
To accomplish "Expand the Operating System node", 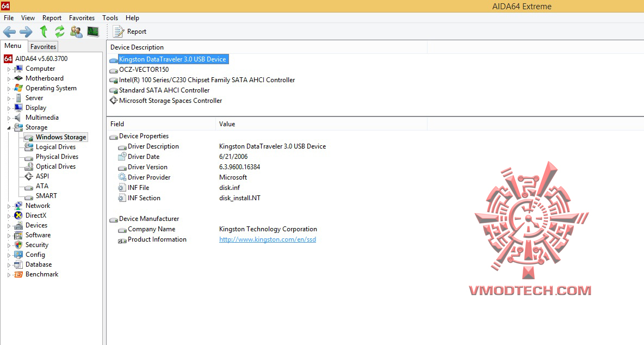I will point(9,89).
